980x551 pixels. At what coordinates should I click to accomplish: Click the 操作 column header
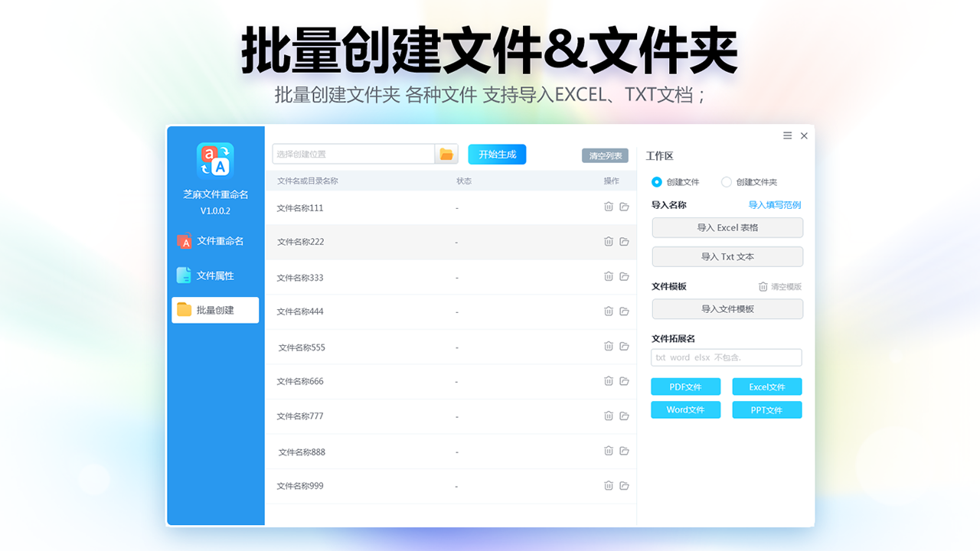tap(611, 181)
